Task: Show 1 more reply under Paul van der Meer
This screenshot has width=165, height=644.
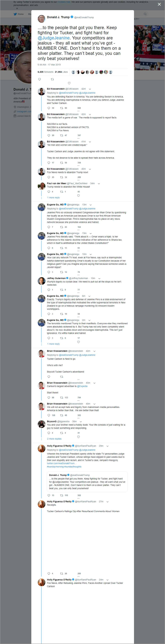Action: tap(53, 198)
